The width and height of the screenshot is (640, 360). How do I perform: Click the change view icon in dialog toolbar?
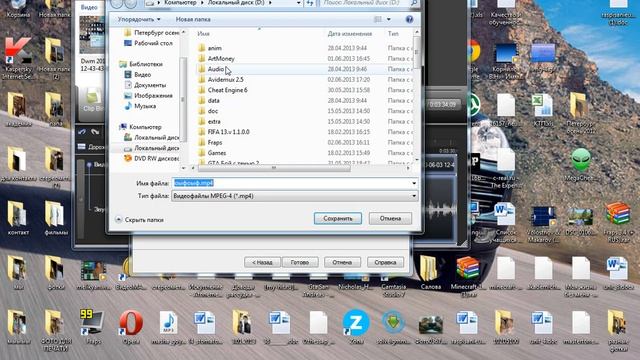(x=378, y=19)
